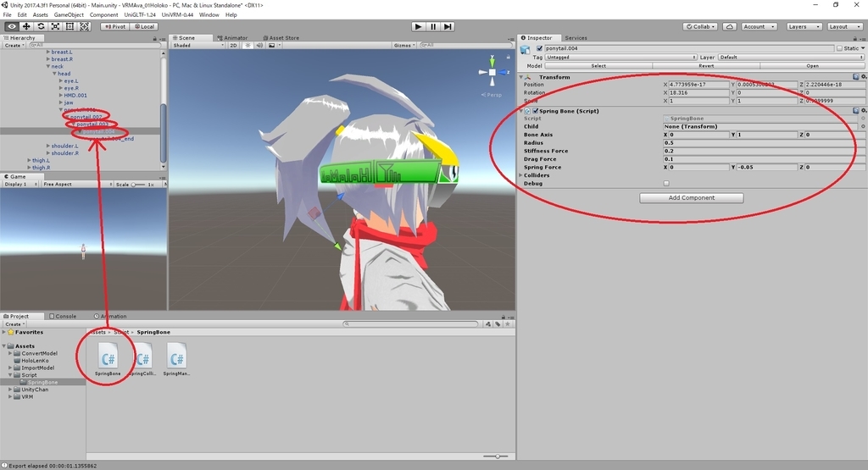Open the Account dropdown

[759, 26]
